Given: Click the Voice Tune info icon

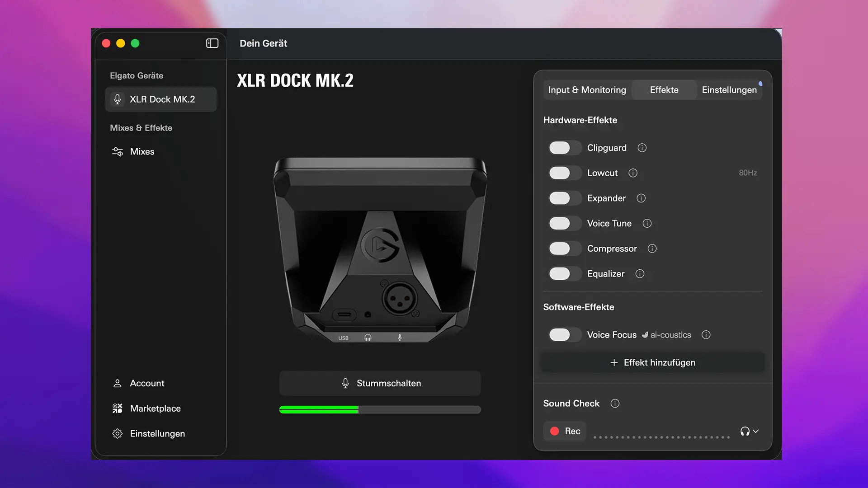Looking at the screenshot, I should pos(647,223).
